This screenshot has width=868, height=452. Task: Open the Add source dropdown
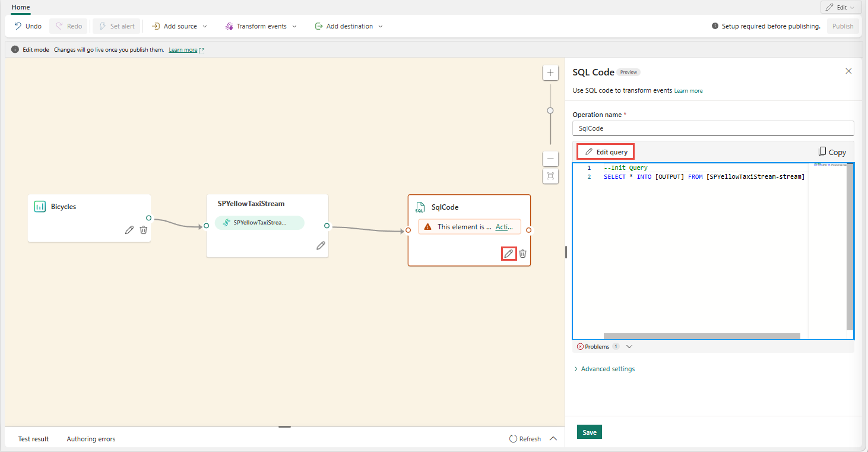click(179, 26)
